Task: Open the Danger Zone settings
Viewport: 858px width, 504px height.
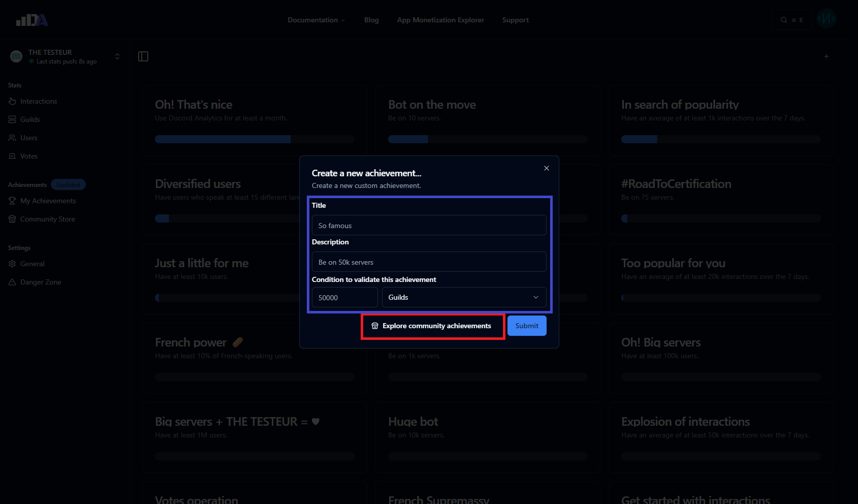Action: 41,282
